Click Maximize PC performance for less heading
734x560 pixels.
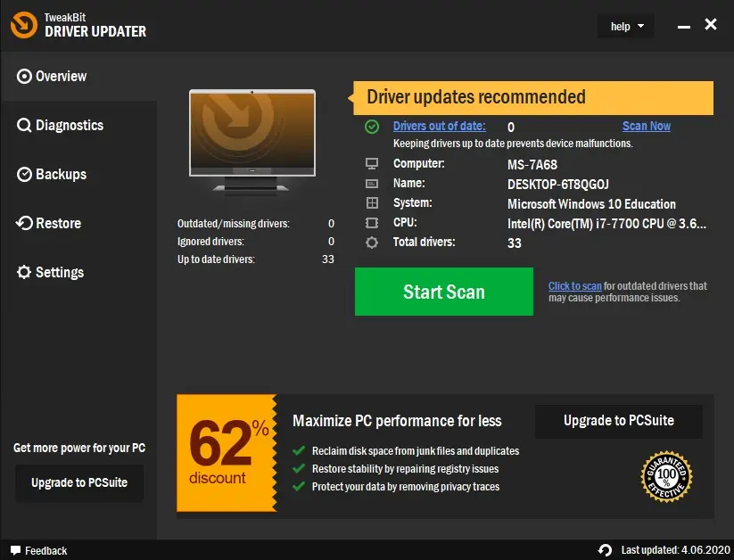(x=397, y=421)
